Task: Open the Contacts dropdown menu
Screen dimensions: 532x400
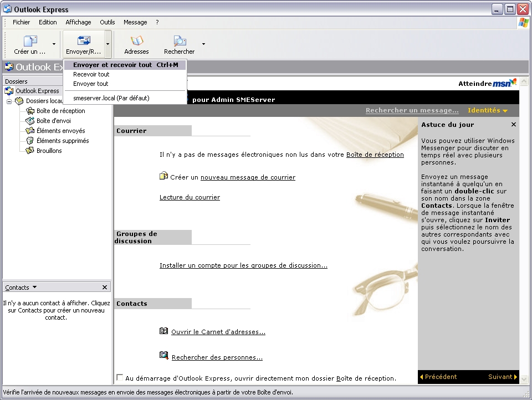Action: [x=21, y=288]
